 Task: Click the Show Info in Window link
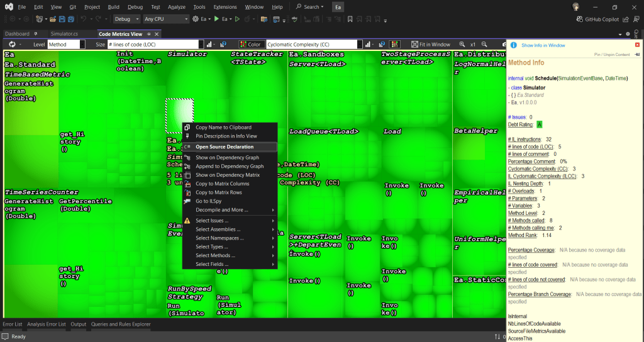[543, 45]
